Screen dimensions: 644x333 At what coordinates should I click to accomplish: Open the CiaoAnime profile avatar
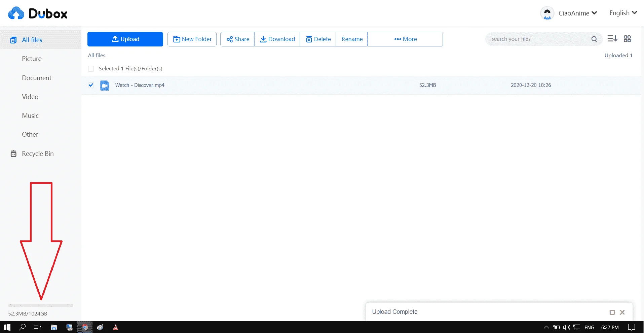coord(547,13)
